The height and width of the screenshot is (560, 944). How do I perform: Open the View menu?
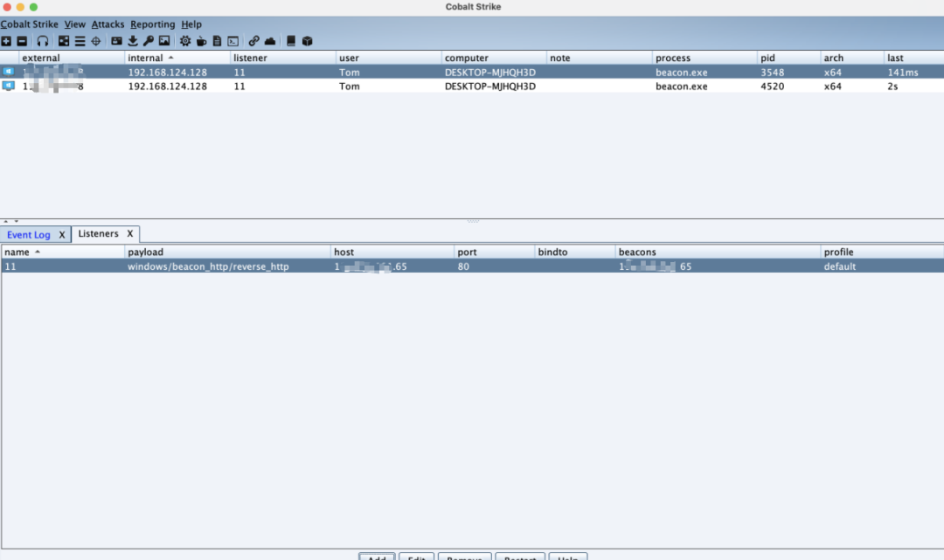[x=74, y=24]
